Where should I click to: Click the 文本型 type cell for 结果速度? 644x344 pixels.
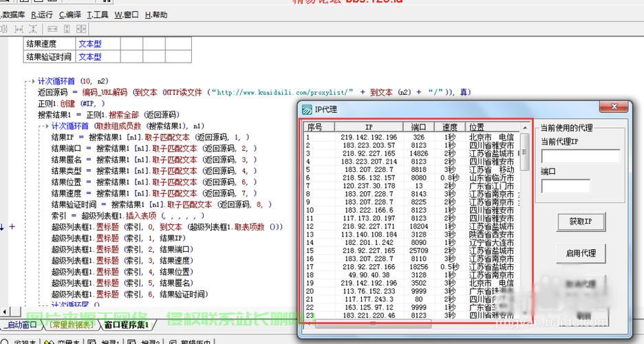point(98,43)
